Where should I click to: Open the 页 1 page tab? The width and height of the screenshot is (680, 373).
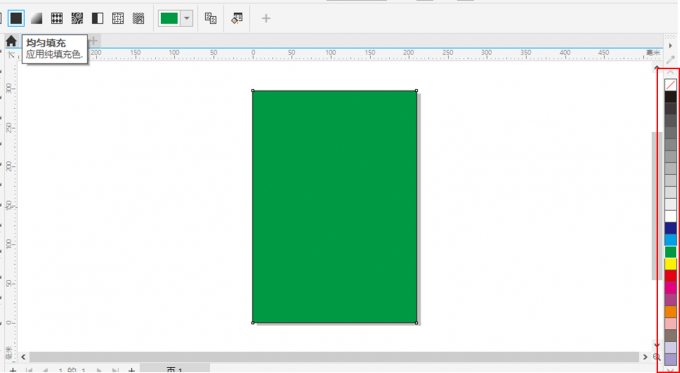click(175, 369)
